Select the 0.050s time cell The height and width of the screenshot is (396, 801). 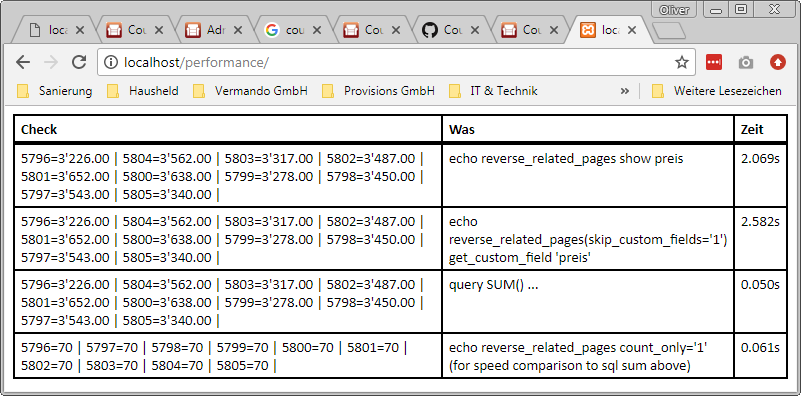tap(761, 301)
